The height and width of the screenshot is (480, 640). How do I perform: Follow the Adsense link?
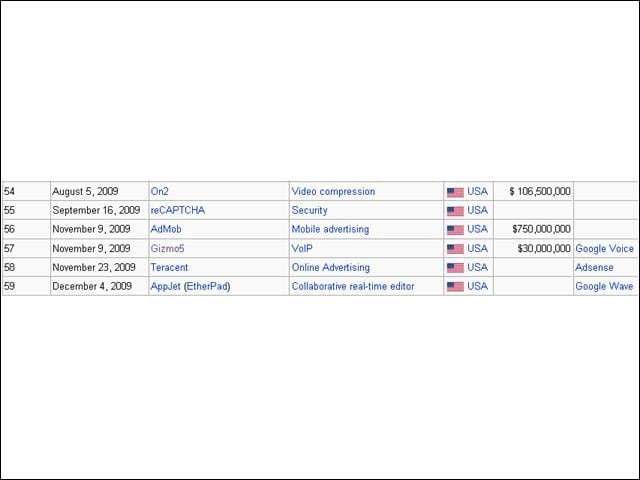pyautogui.click(x=594, y=267)
